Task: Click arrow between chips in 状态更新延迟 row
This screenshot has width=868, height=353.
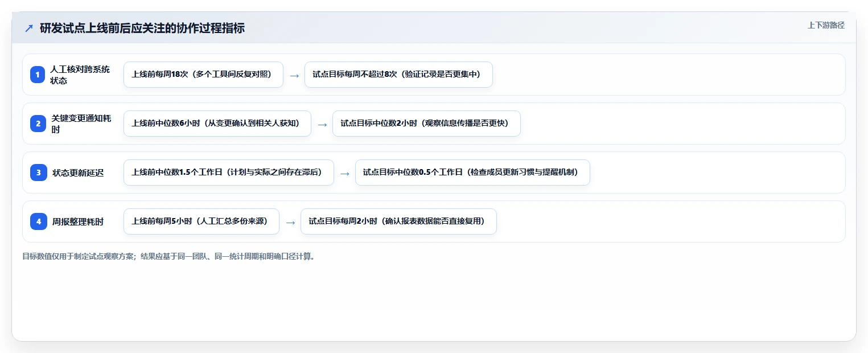Action: (x=344, y=173)
